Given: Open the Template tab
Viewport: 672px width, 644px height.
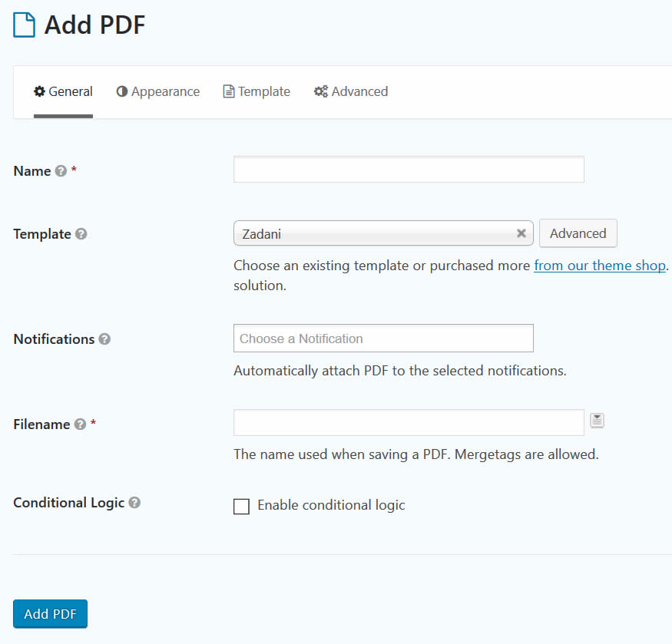Looking at the screenshot, I should coord(257,91).
